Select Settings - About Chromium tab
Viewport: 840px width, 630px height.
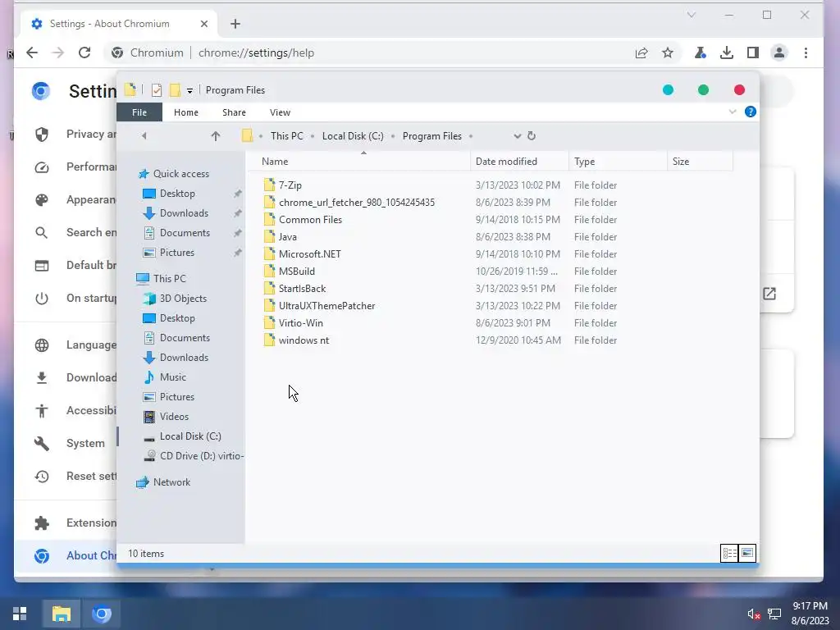(110, 24)
